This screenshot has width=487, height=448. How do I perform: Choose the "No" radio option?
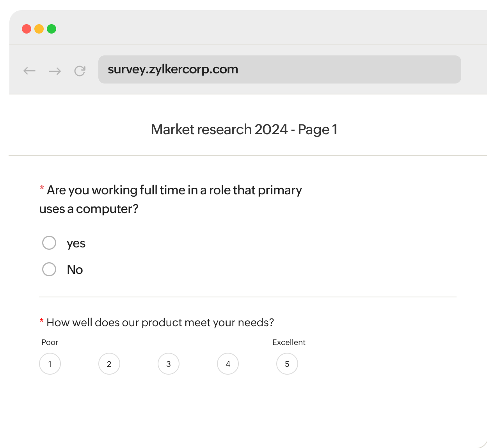[x=49, y=269]
